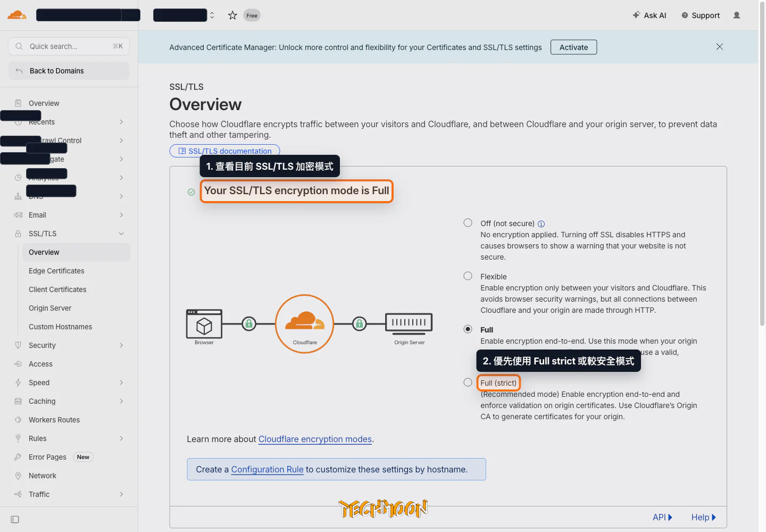
Task: Click the DNS network icon in sidebar
Action: (18, 196)
